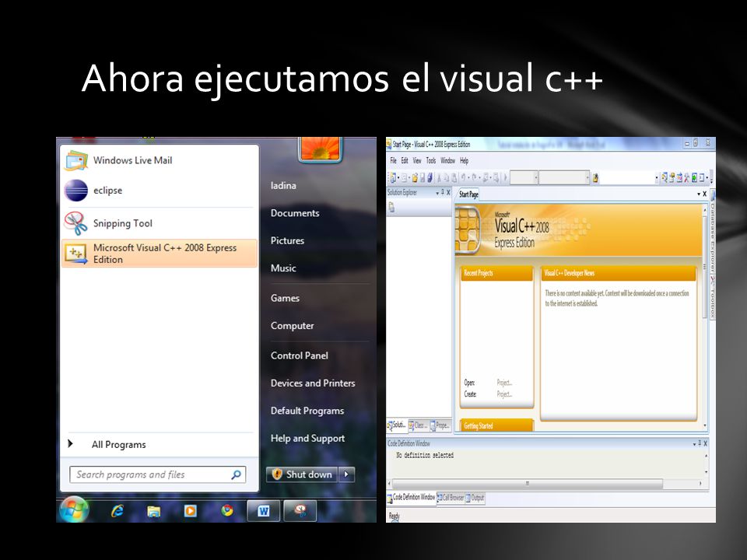Click the Find in Files toolbar icon

pyautogui.click(x=595, y=178)
